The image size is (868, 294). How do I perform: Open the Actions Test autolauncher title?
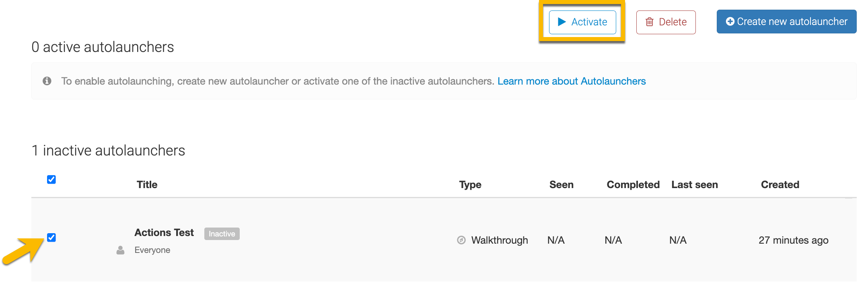164,232
